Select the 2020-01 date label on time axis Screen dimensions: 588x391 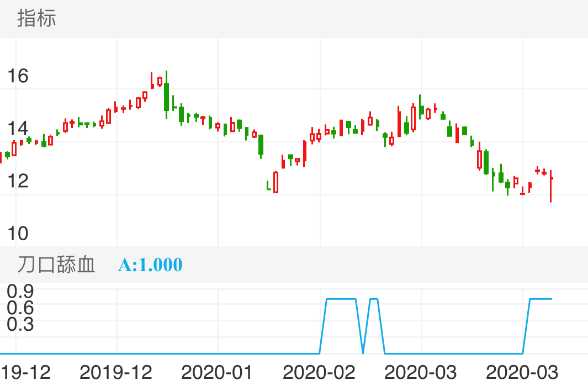point(217,372)
